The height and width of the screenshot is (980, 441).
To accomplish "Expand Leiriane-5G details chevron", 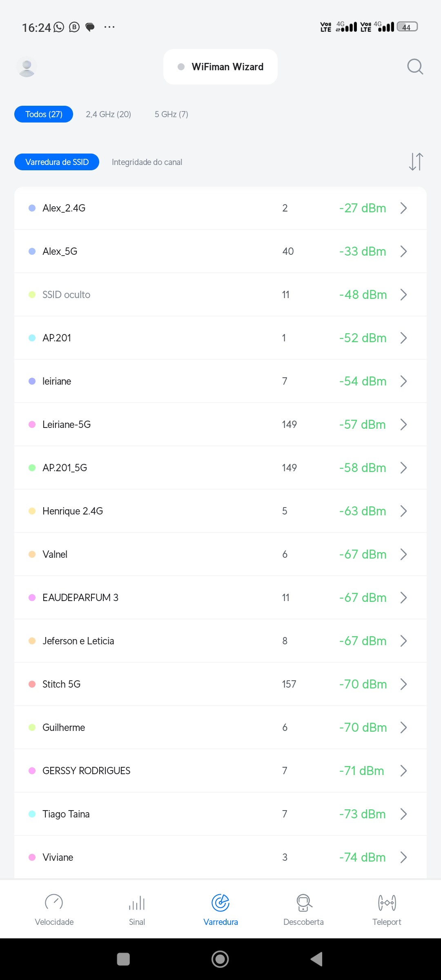I will [x=403, y=425].
